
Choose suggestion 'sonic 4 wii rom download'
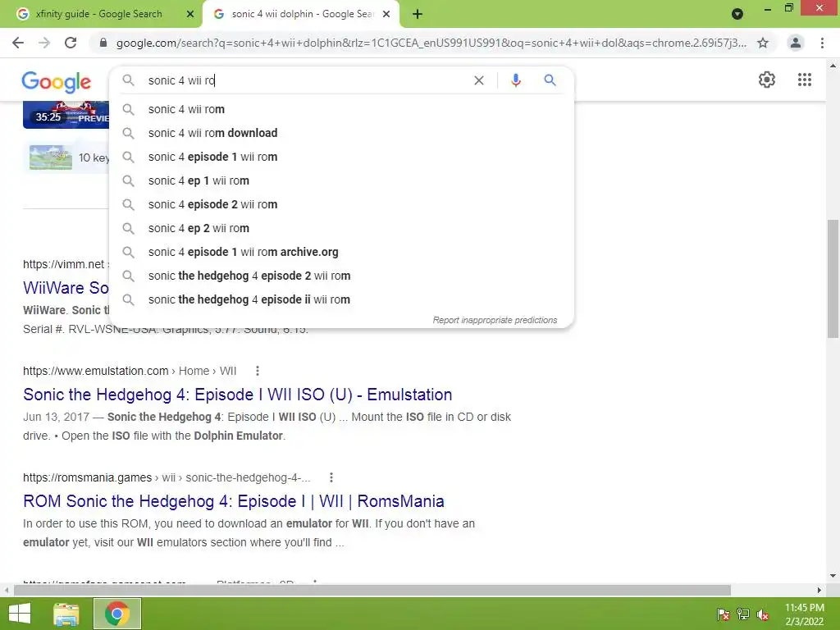tap(341, 133)
